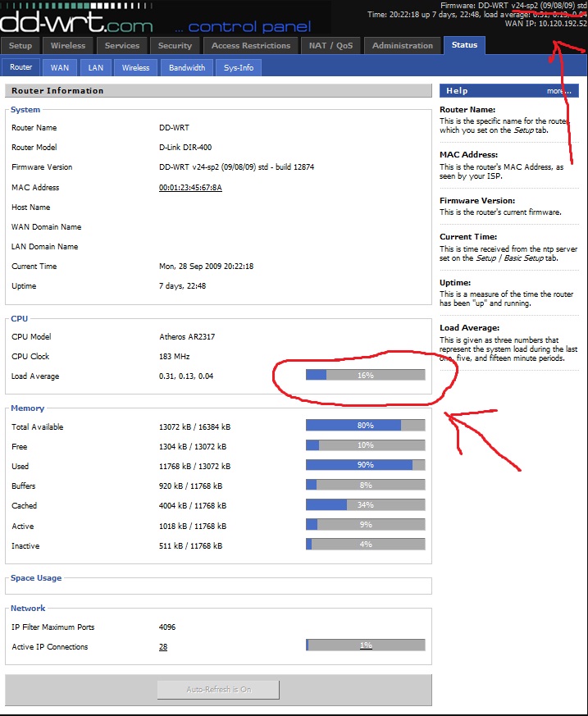Open the Active IP Connections 28 link
The height and width of the screenshot is (716, 588).
point(163,646)
